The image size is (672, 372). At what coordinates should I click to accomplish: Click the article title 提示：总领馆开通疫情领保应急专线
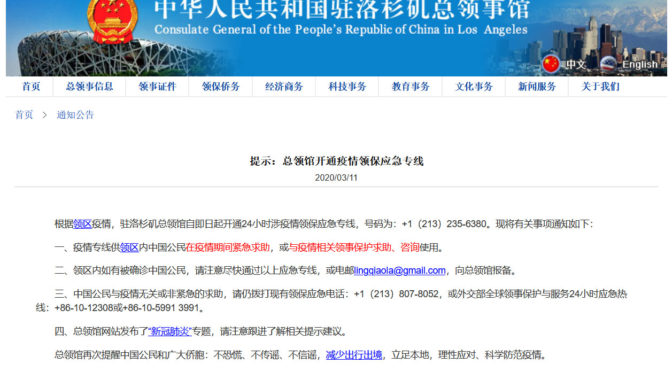tap(336, 161)
